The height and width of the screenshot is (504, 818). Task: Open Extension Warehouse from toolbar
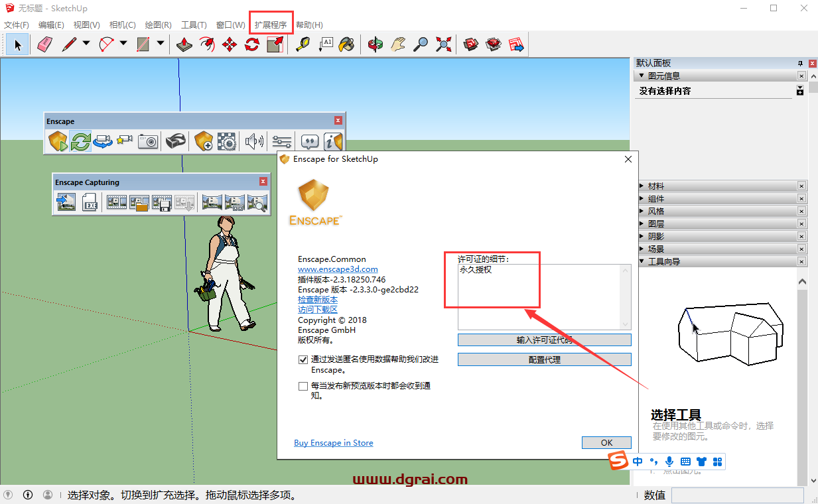point(494,44)
